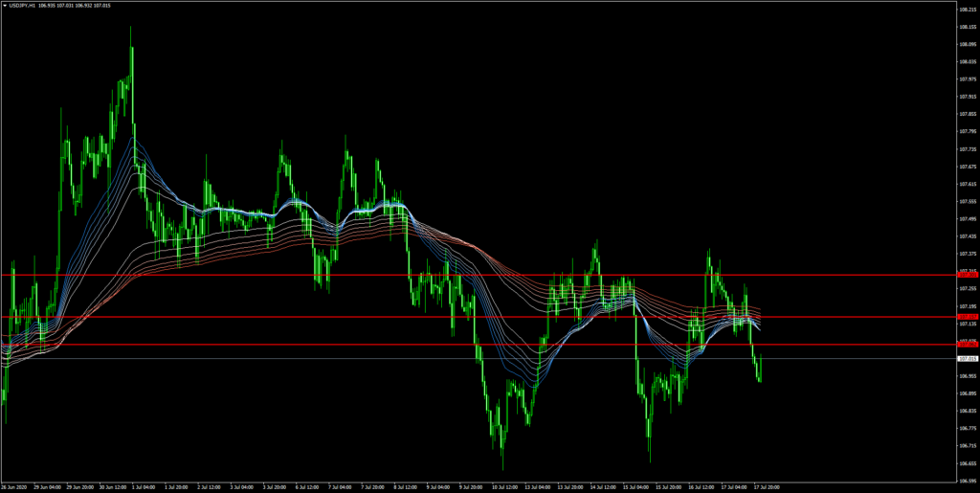Screen dimensions: 980x493
Task: Click the tallest candle wick peak on chart
Action: coord(130,28)
